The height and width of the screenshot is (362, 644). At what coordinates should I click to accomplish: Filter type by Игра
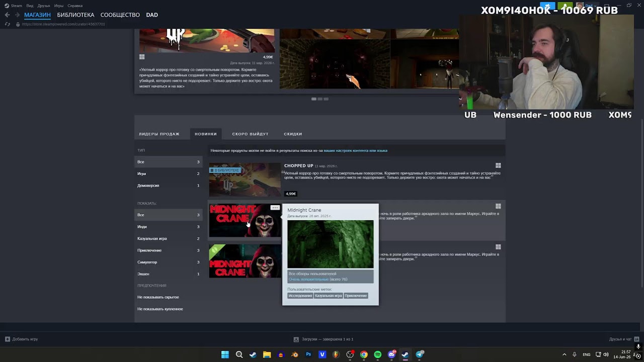[x=169, y=173]
